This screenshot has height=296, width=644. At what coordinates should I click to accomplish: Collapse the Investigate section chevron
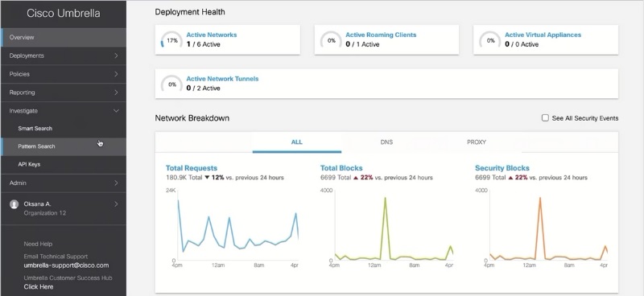(116, 111)
